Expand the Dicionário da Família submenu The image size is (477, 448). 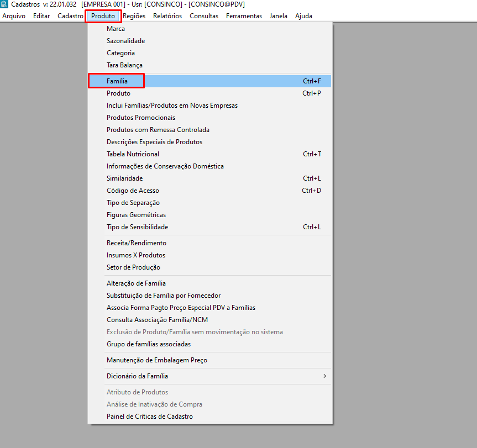point(209,376)
